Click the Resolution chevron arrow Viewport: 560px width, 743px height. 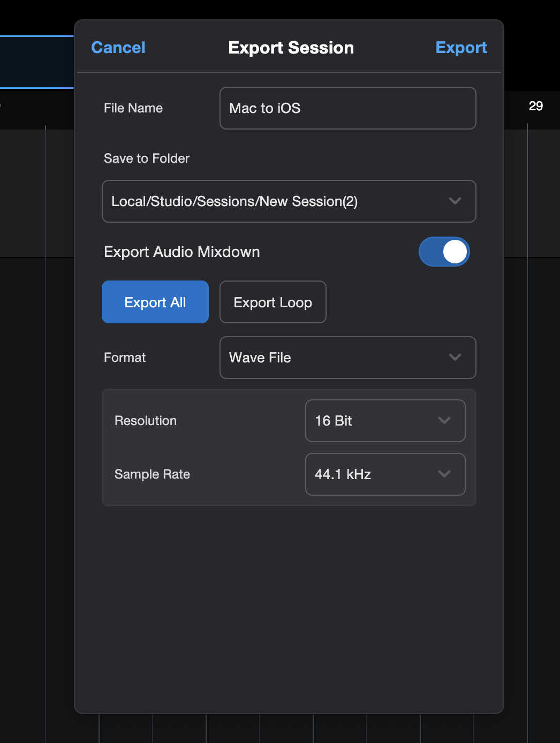[x=444, y=421]
